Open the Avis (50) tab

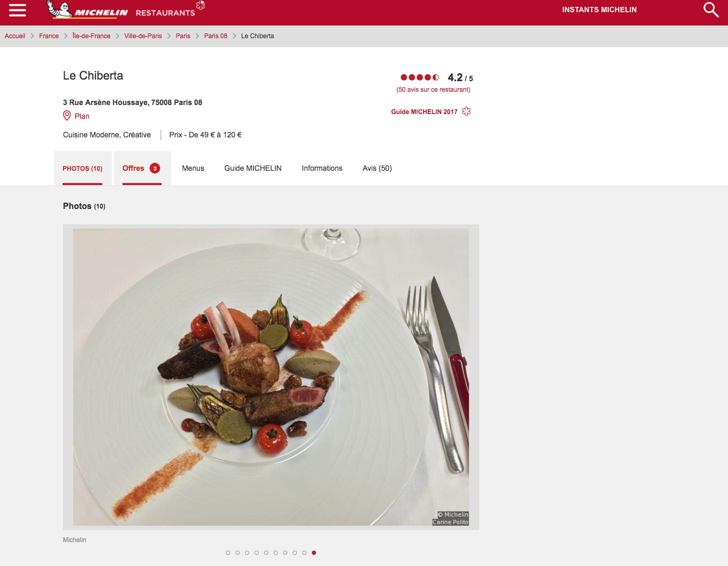377,168
